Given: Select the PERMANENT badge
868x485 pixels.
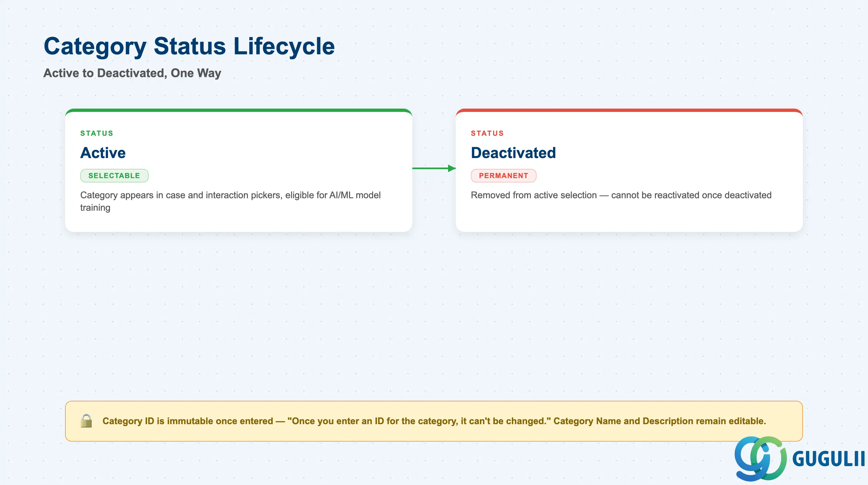Looking at the screenshot, I should (x=503, y=176).
